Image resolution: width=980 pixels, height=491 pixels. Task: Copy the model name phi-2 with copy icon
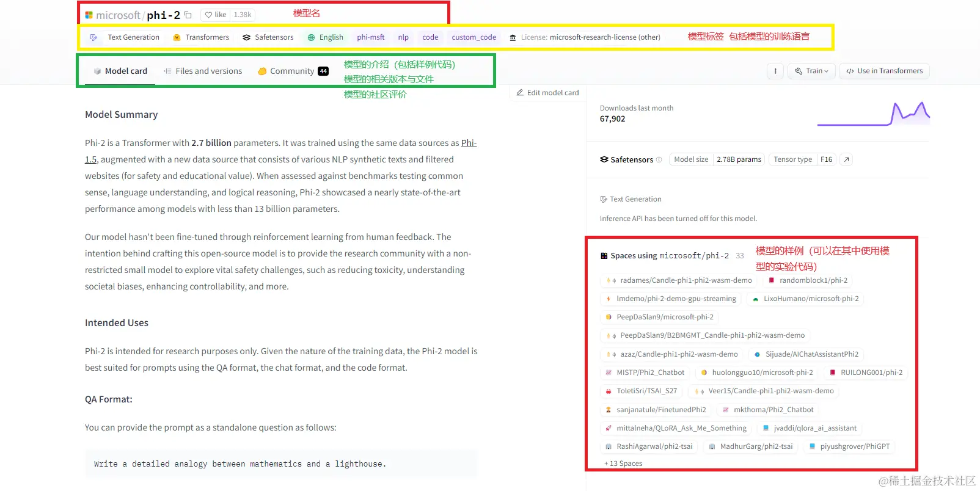pyautogui.click(x=188, y=15)
